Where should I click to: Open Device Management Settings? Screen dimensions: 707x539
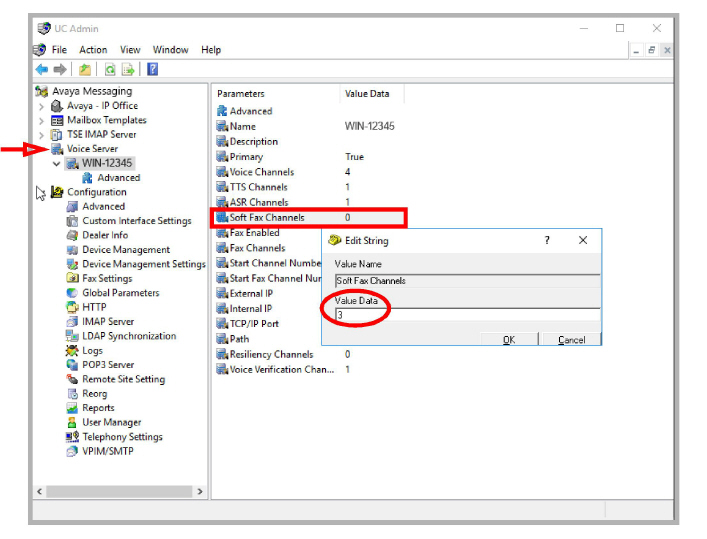pos(143,264)
